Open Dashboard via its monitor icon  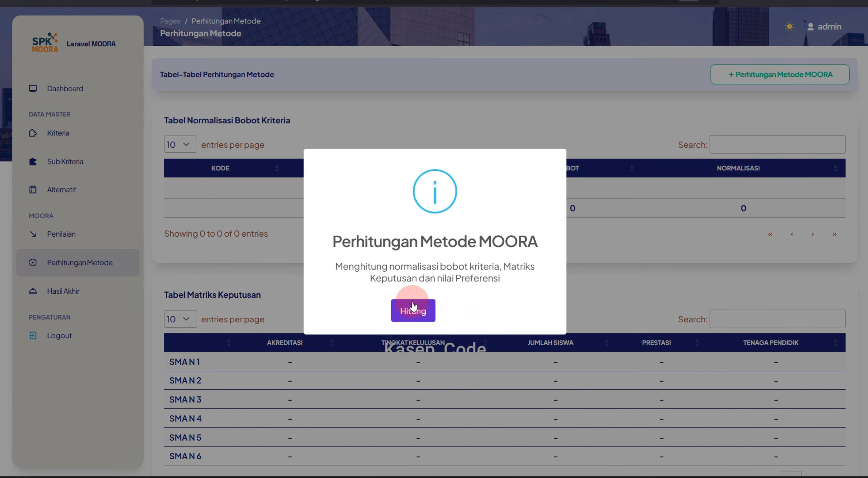click(33, 88)
